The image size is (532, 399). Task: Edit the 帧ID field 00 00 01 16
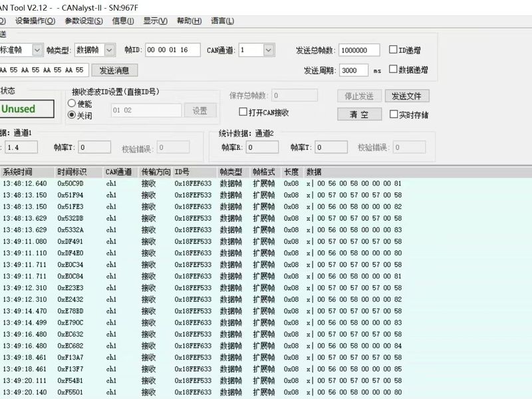[173, 50]
